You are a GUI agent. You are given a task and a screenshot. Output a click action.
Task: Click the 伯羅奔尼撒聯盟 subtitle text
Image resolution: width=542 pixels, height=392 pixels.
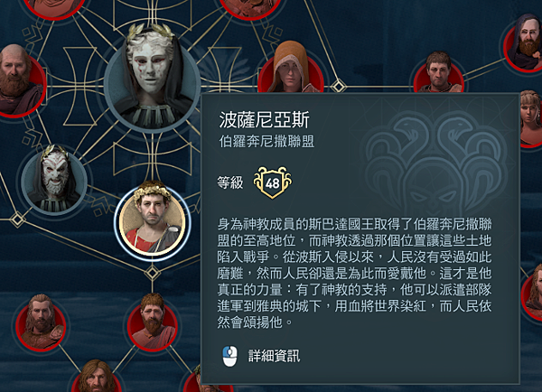point(266,142)
